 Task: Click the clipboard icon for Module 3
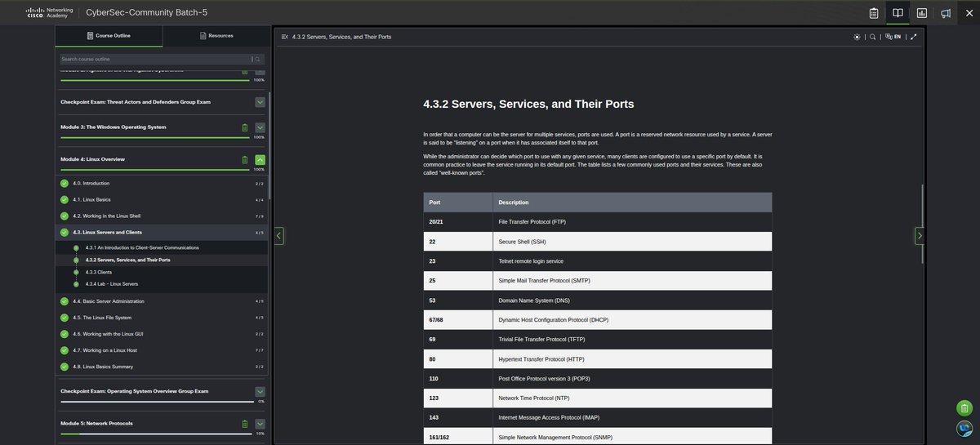pos(244,127)
